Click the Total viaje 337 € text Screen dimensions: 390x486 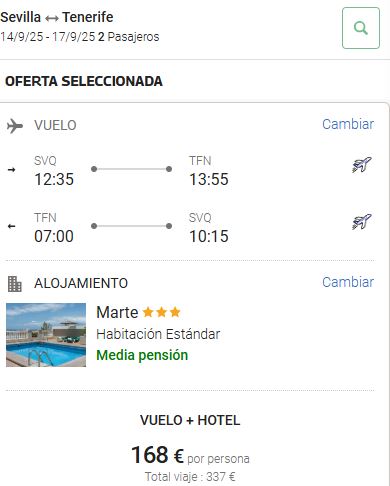(190, 477)
